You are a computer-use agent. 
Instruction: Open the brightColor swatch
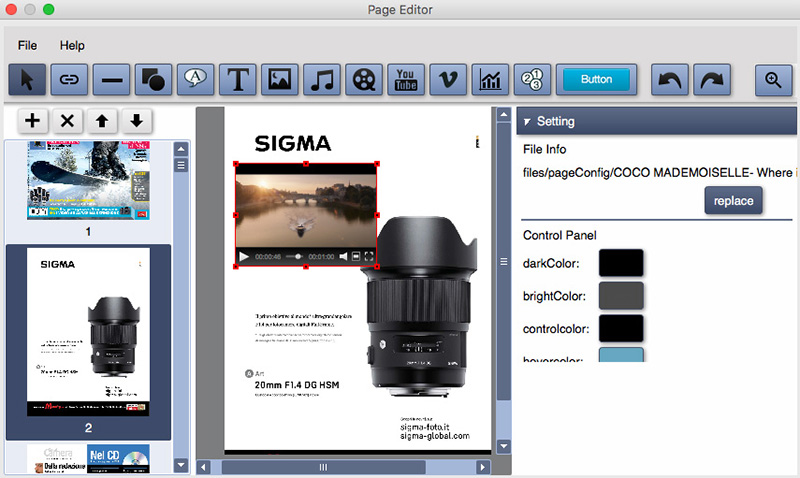pos(621,296)
